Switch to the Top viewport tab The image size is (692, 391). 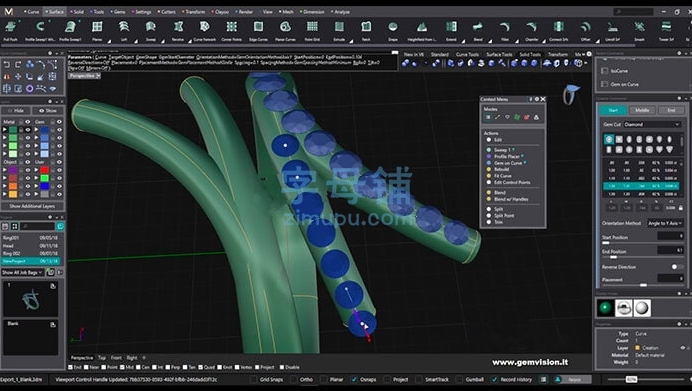click(x=102, y=357)
